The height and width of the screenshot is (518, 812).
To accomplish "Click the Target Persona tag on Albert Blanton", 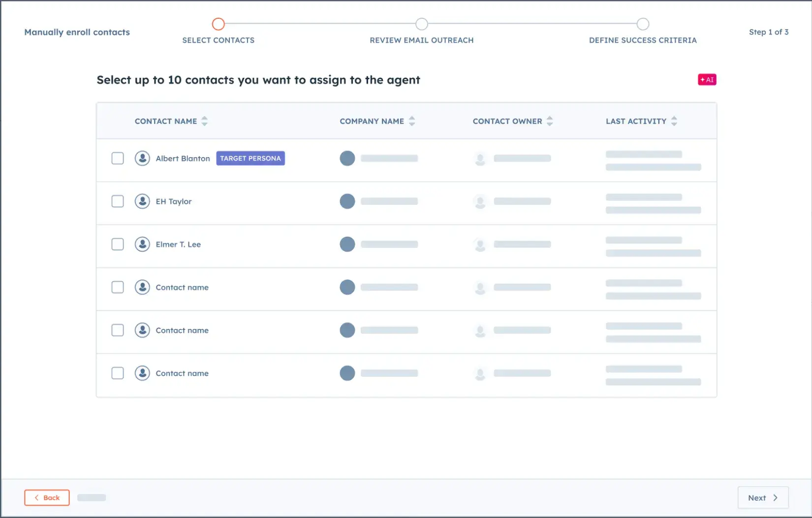I will point(250,158).
